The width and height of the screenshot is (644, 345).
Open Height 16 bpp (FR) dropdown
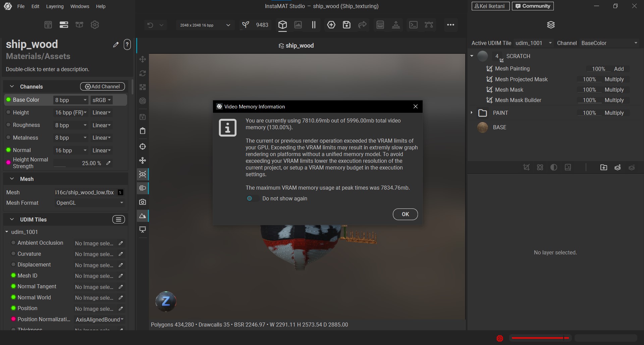tap(71, 112)
